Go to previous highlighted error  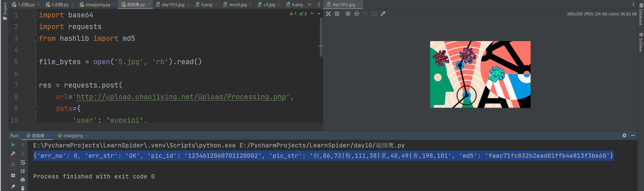point(312,14)
